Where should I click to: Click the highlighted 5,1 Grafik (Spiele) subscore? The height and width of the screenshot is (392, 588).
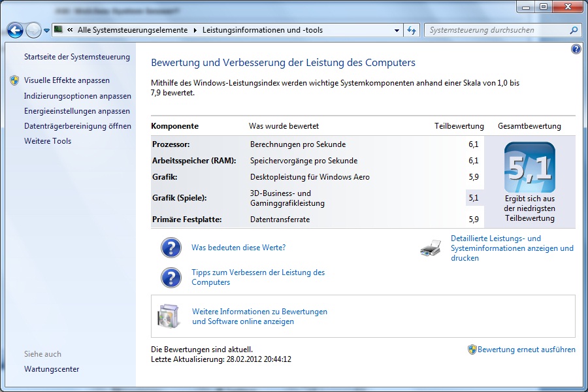click(x=473, y=198)
